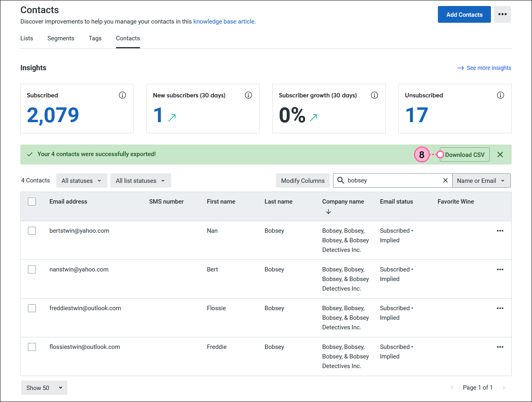This screenshot has height=402, width=532.
Task: Sort by the First name column header
Action: point(221,202)
